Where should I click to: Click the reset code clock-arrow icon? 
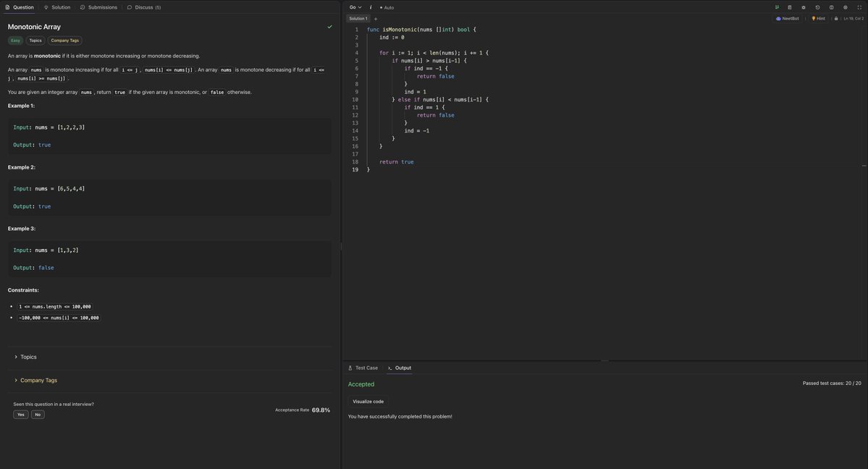(817, 7)
